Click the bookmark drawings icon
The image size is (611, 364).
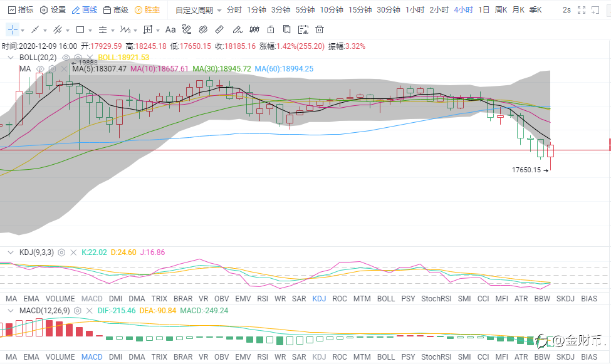287,29
